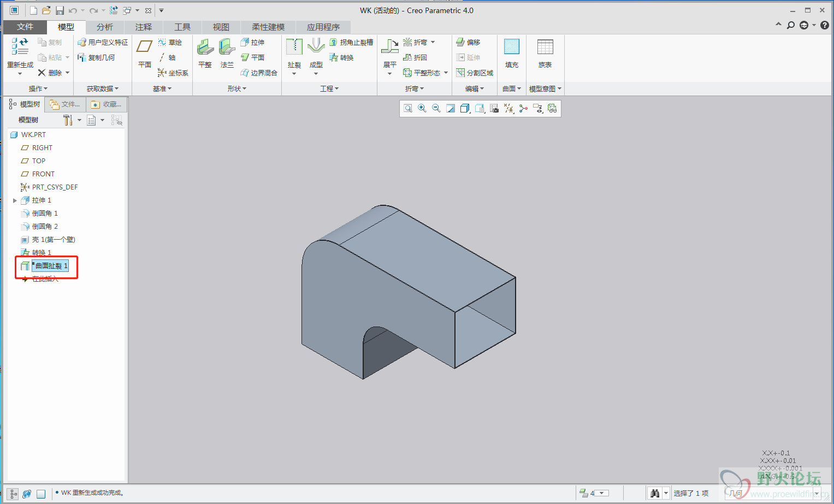Switch to the 应用程序 ribbon tab
Viewport: 834px width, 504px height.
(323, 27)
